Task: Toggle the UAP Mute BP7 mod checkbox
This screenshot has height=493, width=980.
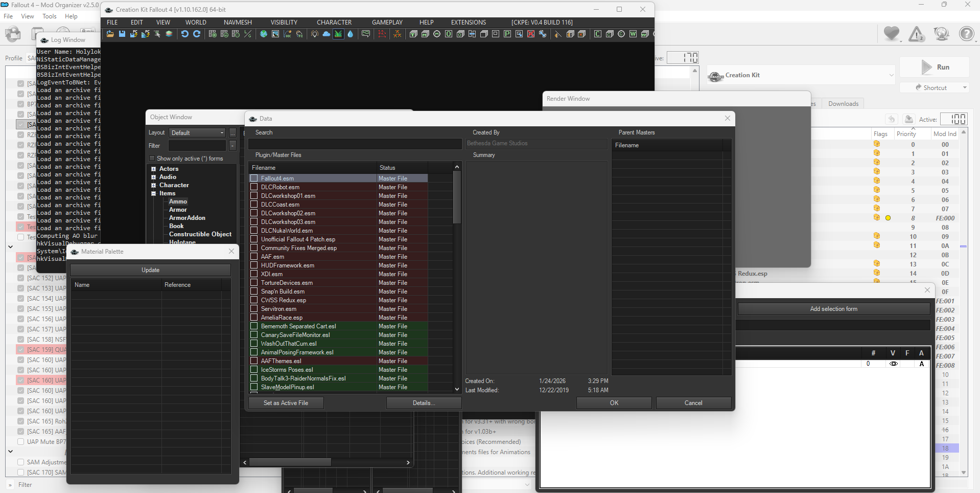Action: pyautogui.click(x=21, y=441)
